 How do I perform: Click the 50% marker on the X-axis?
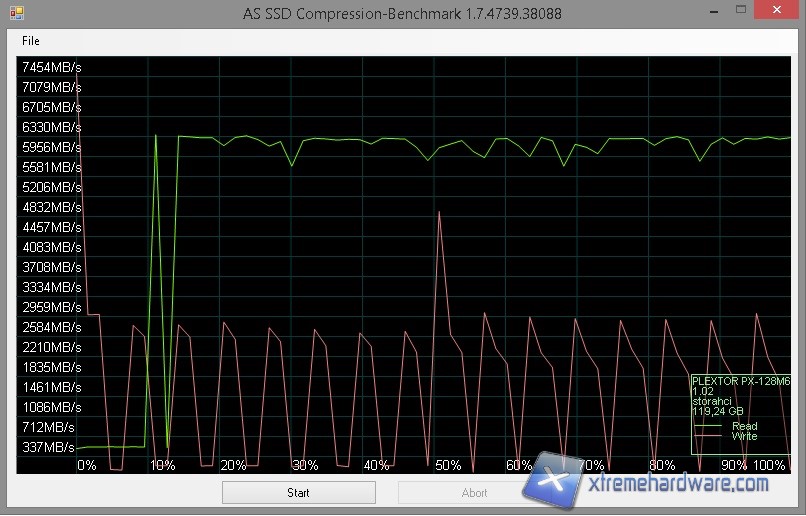(448, 466)
